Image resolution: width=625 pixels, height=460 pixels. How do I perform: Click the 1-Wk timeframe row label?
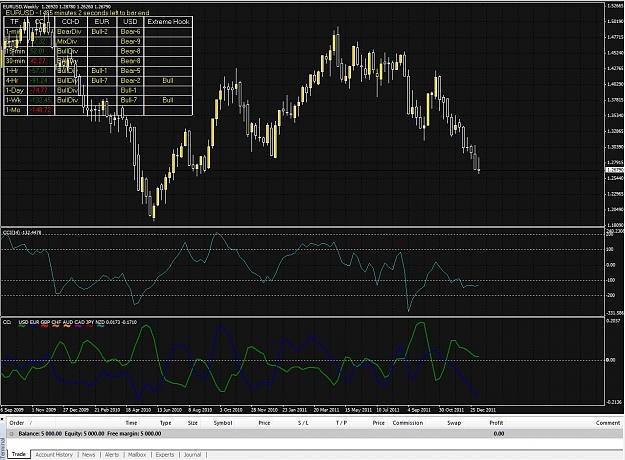coord(13,100)
